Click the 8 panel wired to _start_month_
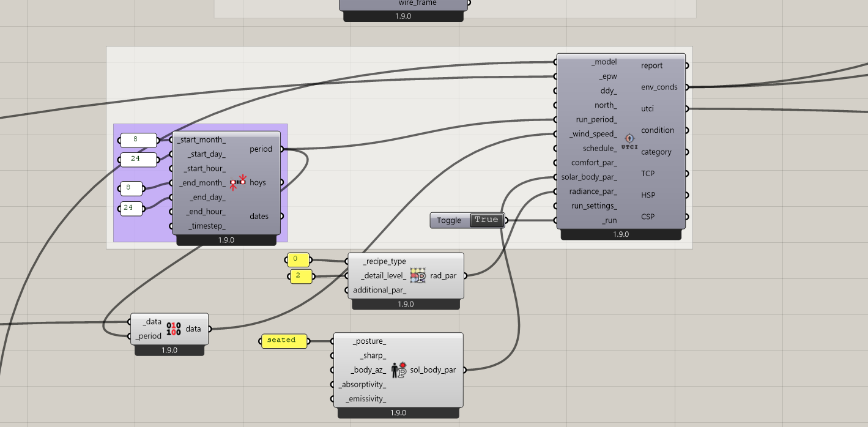868x427 pixels. click(138, 140)
